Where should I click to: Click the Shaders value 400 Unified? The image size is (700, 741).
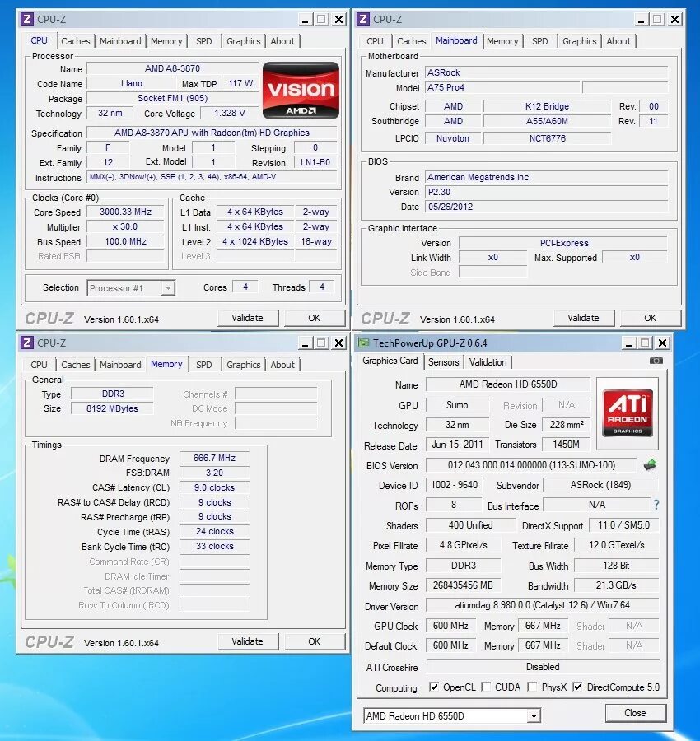471,525
